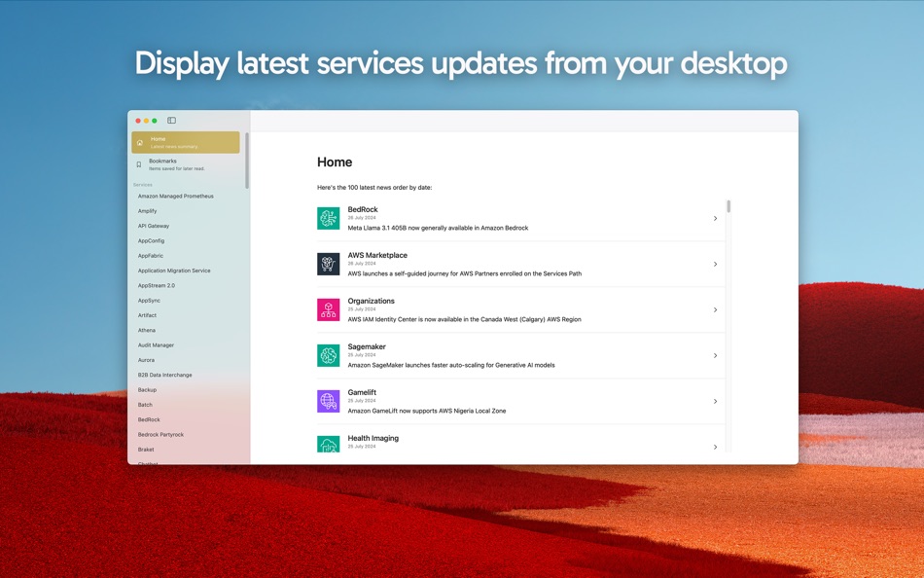
Task: Open the Sagemaker row chevron
Action: click(x=716, y=355)
